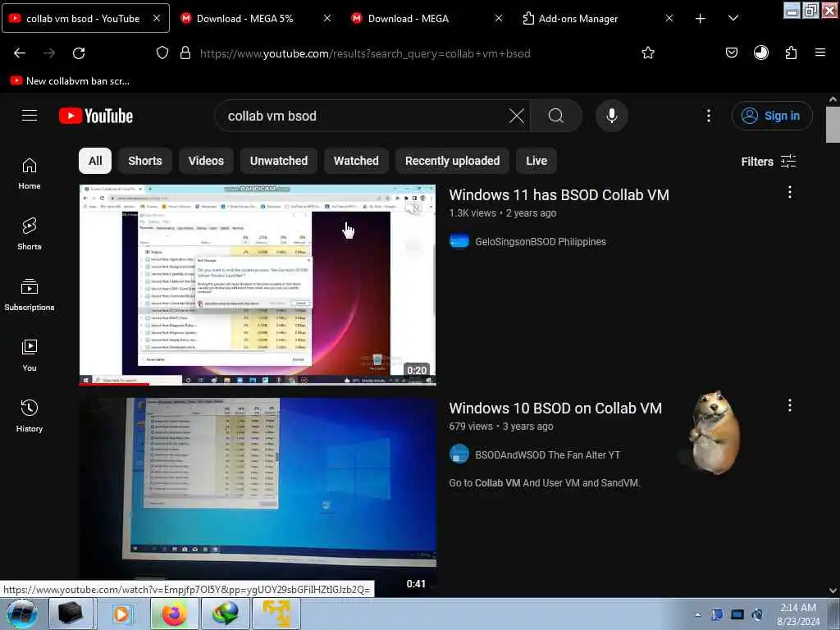Select the Shorts filter chip
The width and height of the screenshot is (840, 630).
point(144,161)
